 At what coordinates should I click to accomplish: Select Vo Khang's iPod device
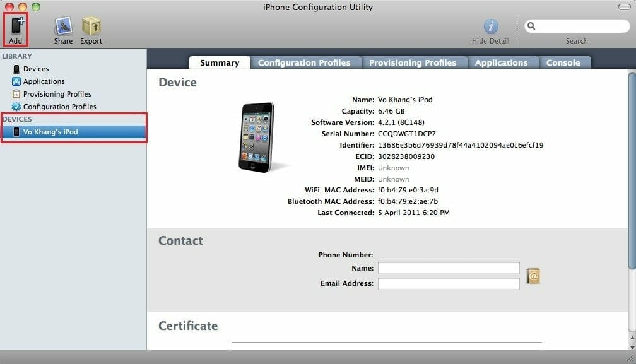pos(50,132)
